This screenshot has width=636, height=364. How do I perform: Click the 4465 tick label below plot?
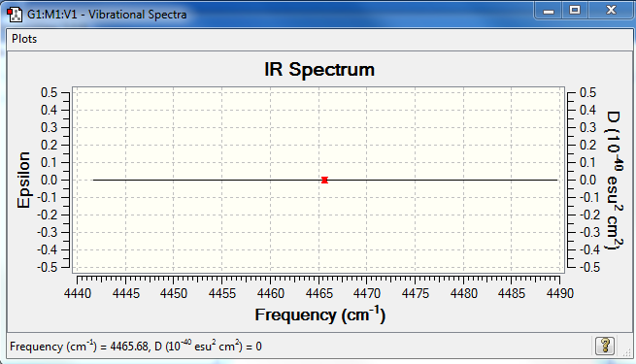click(318, 293)
